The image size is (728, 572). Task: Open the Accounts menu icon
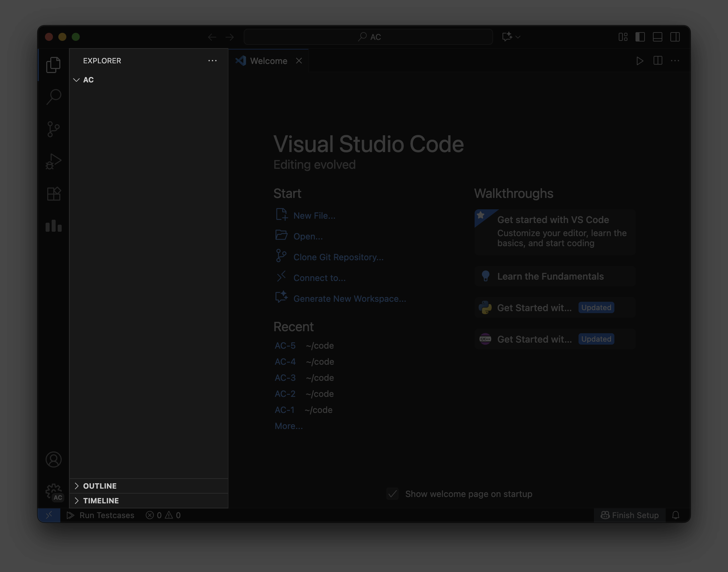coord(54,459)
